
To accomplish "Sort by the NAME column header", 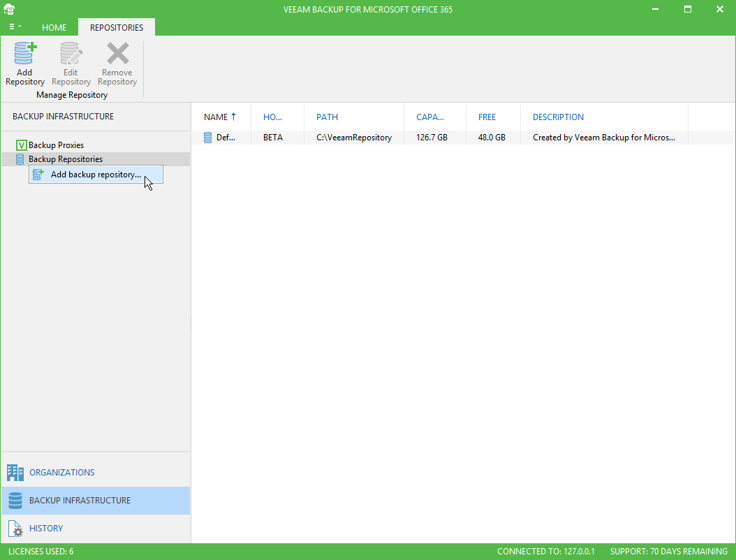I will click(x=216, y=117).
